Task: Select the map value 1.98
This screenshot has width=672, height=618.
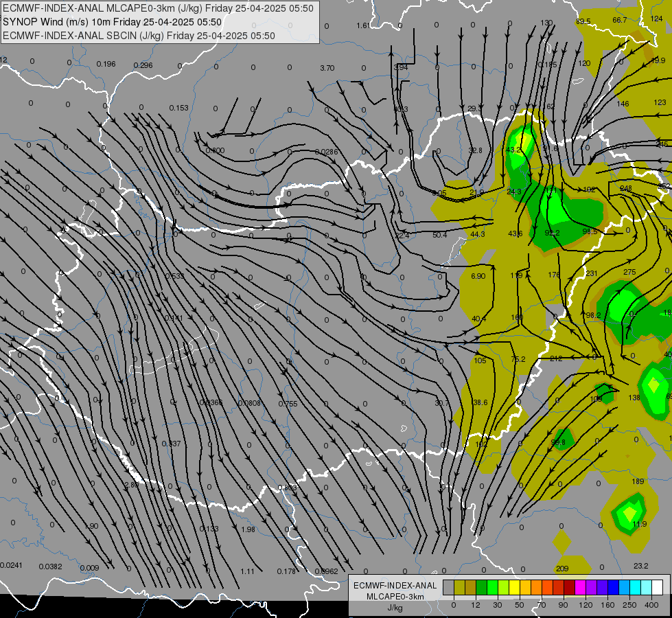Action: click(x=248, y=529)
